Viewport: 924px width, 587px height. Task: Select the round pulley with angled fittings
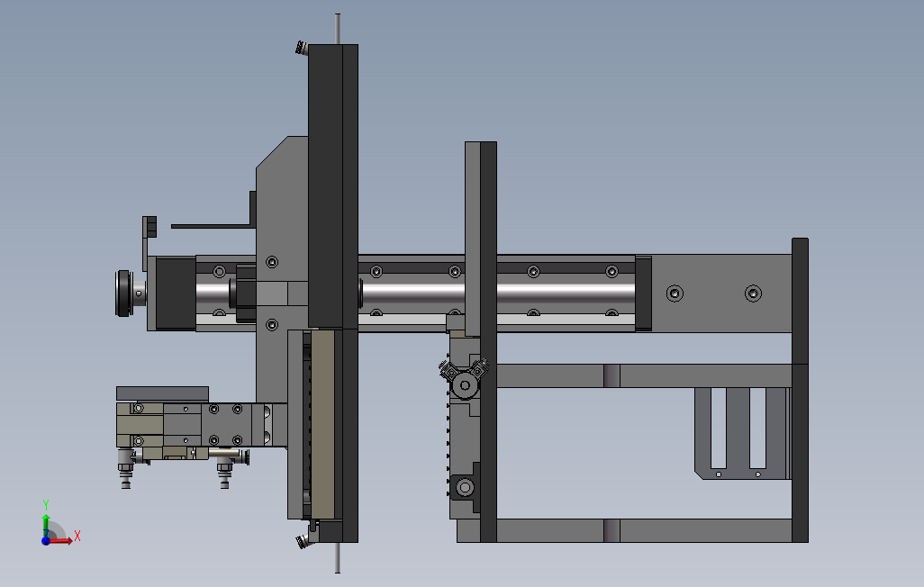pyautogui.click(x=465, y=385)
